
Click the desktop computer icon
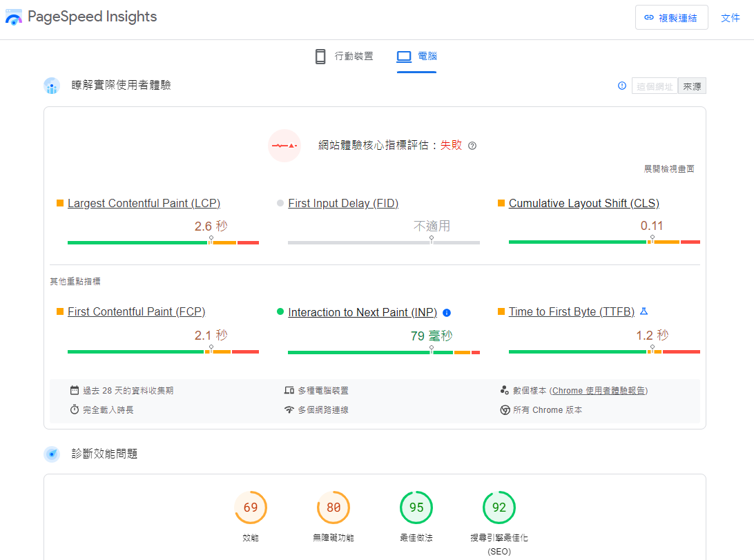[404, 56]
